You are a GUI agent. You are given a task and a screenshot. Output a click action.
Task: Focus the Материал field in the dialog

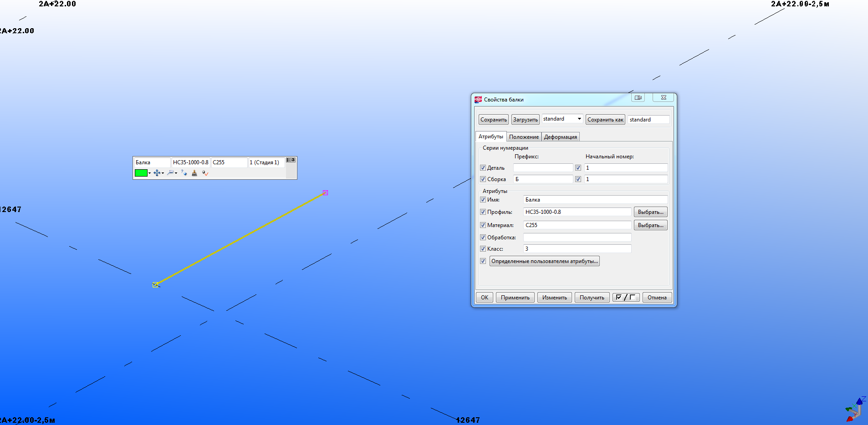pos(577,225)
